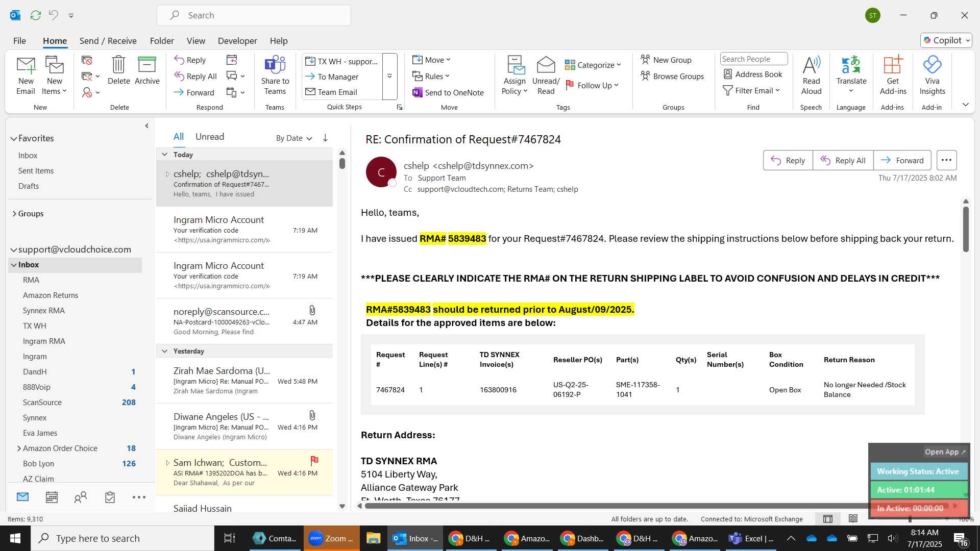Open the Zoom app in taskbar
This screenshot has width=980, height=551.
click(x=331, y=538)
